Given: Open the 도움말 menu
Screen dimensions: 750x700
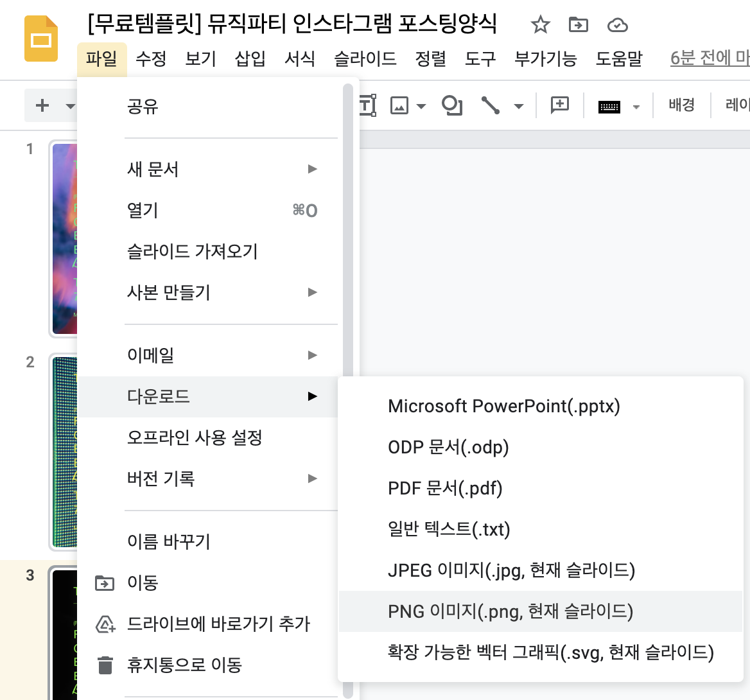Looking at the screenshot, I should [619, 59].
